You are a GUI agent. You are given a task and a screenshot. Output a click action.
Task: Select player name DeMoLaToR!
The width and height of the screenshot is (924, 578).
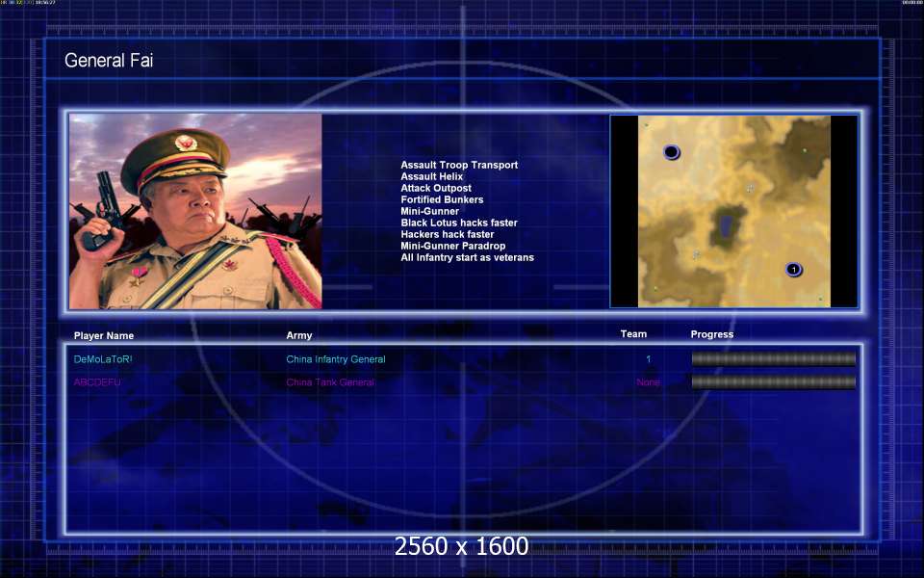coord(103,359)
